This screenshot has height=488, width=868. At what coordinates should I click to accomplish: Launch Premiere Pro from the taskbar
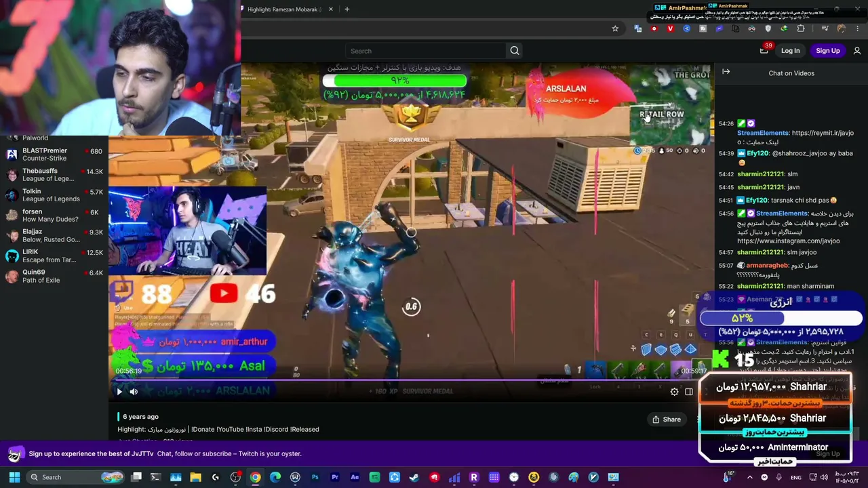(x=335, y=477)
